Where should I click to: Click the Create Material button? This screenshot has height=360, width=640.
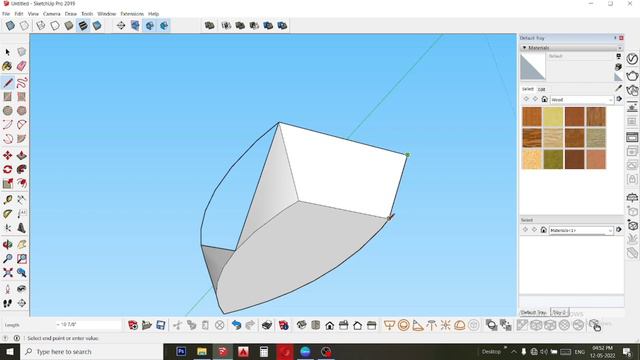[x=618, y=67]
